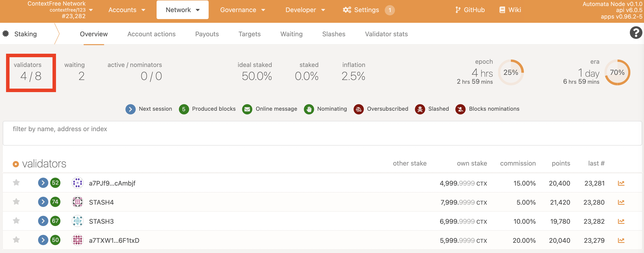Click the 20.00% commission value
This screenshot has width=644, height=253.
point(524,240)
